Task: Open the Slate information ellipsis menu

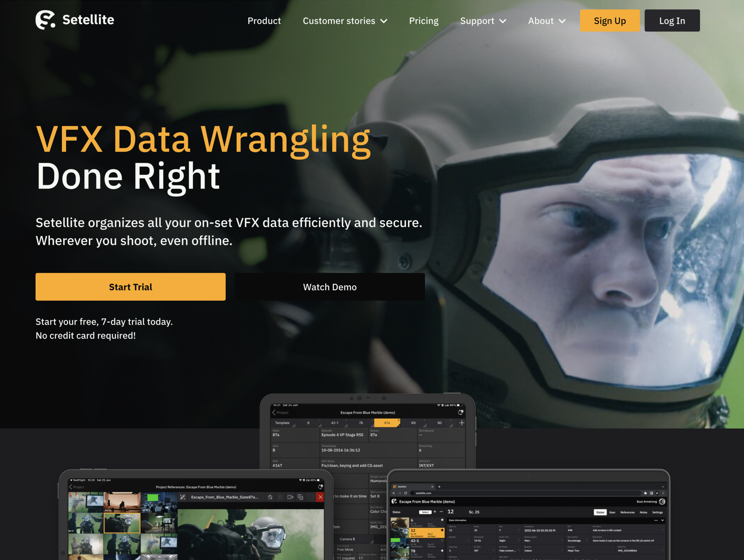Action: [656, 520]
